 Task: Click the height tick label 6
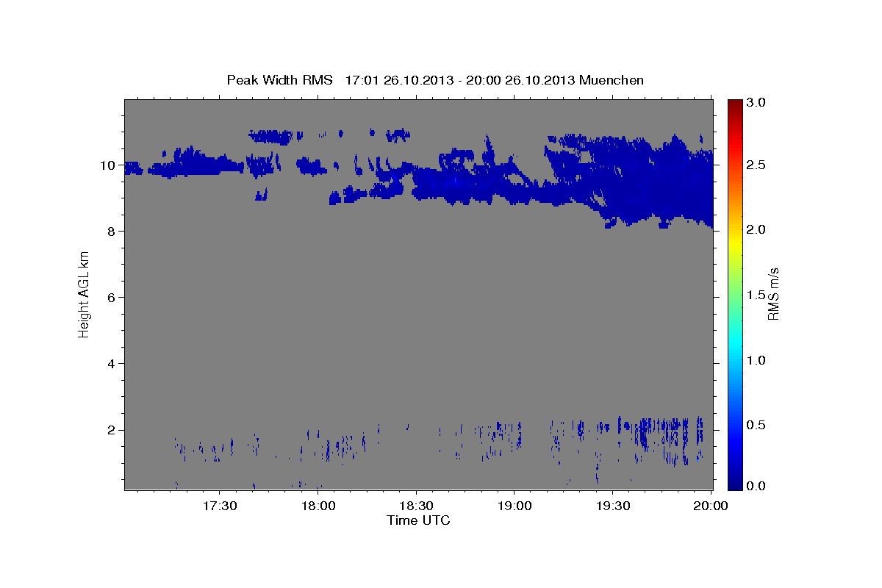tap(112, 297)
